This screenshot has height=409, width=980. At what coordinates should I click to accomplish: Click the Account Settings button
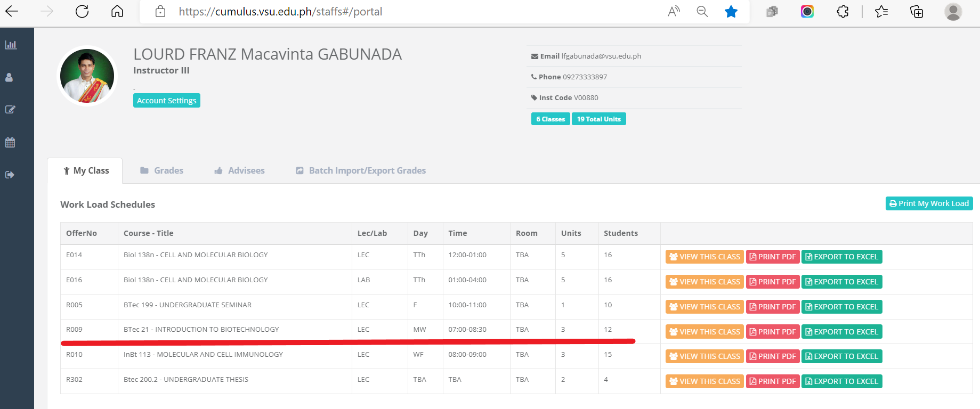(x=166, y=101)
